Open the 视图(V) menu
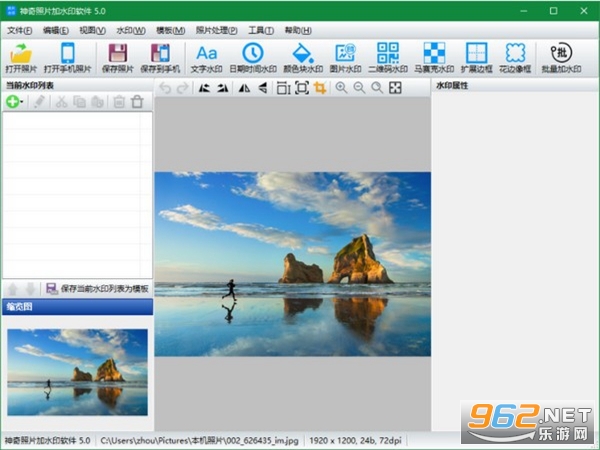 tap(92, 30)
